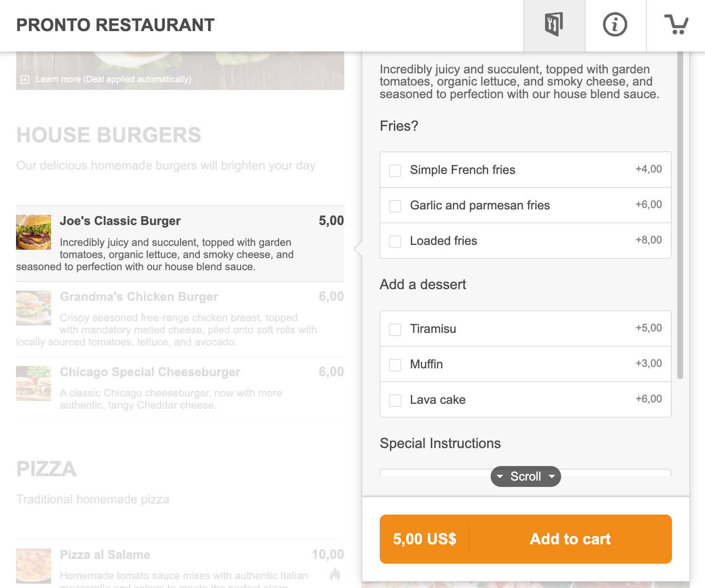Click the restaurant info icon
The image size is (705, 588).
[616, 25]
